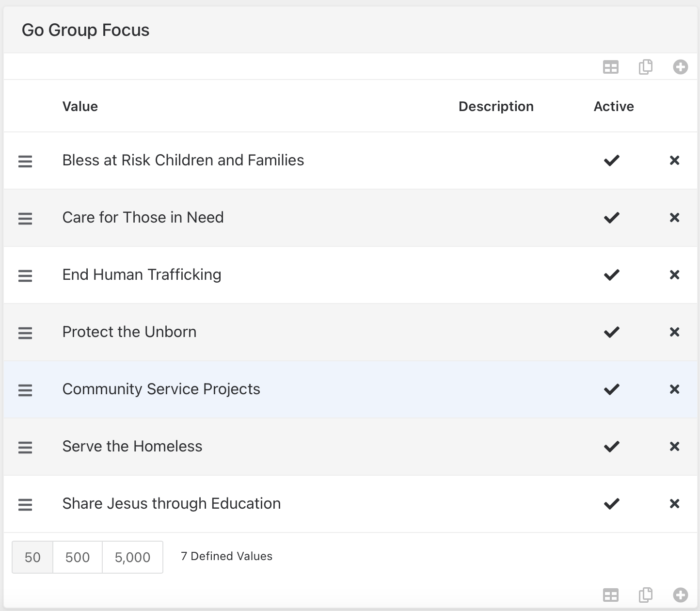Image resolution: width=700 pixels, height=611 pixels.
Task: Click active checkmark for Bless at Risk Children
Action: click(612, 161)
